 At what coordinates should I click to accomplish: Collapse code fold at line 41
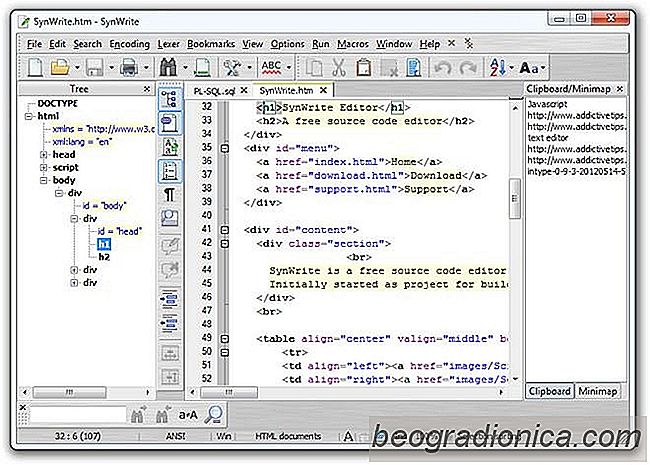tap(224, 230)
